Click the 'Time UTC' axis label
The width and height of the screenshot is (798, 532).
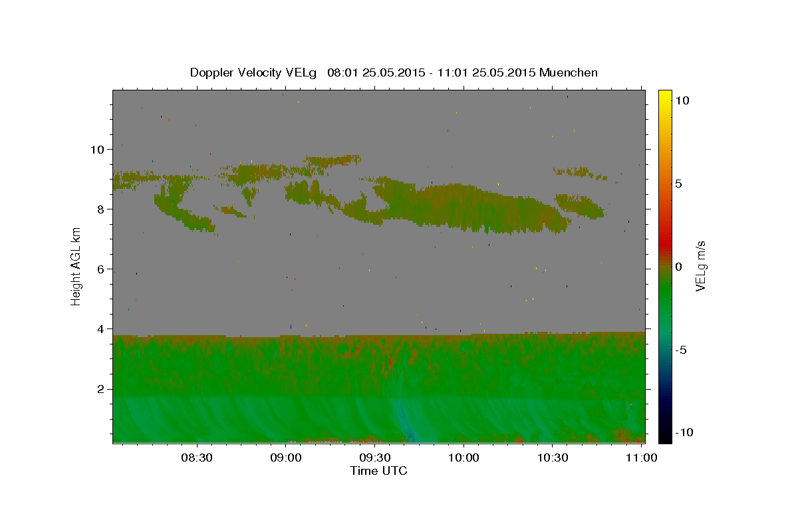point(378,471)
